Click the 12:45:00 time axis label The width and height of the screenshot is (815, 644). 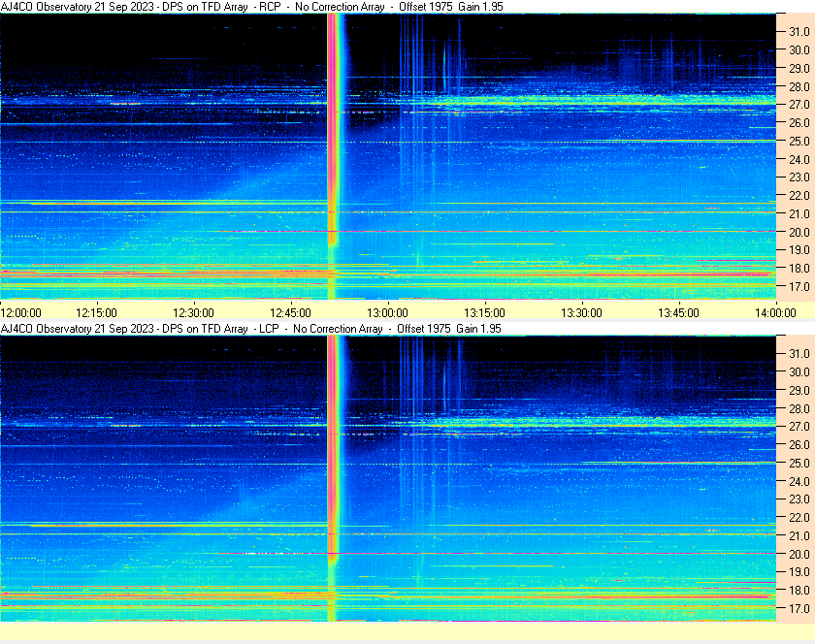click(x=290, y=313)
